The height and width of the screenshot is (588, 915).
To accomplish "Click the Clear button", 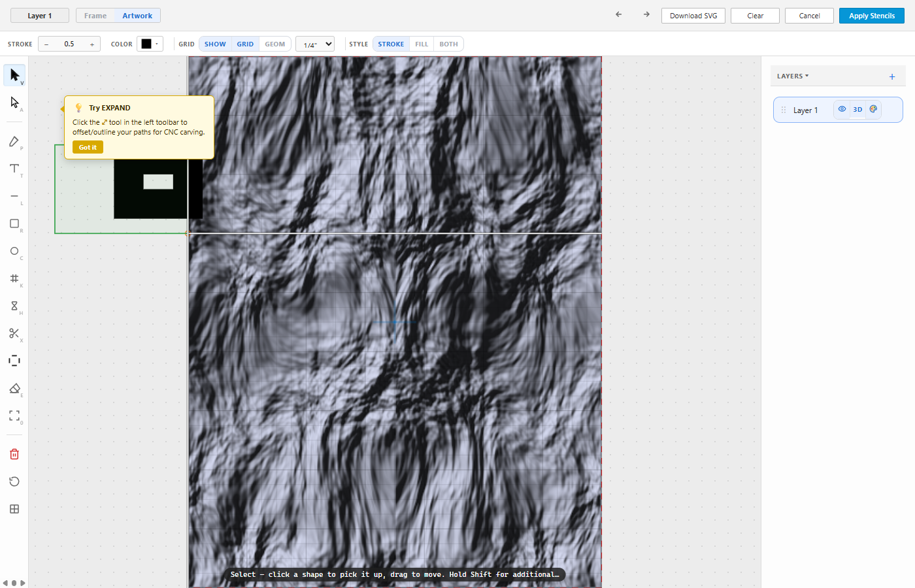I will coord(756,16).
